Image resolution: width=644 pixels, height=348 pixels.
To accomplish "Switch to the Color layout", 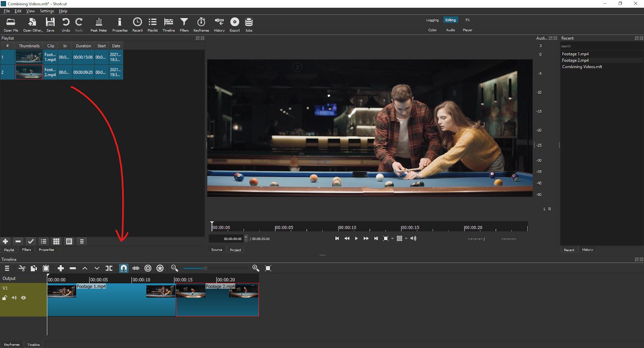I will (433, 30).
